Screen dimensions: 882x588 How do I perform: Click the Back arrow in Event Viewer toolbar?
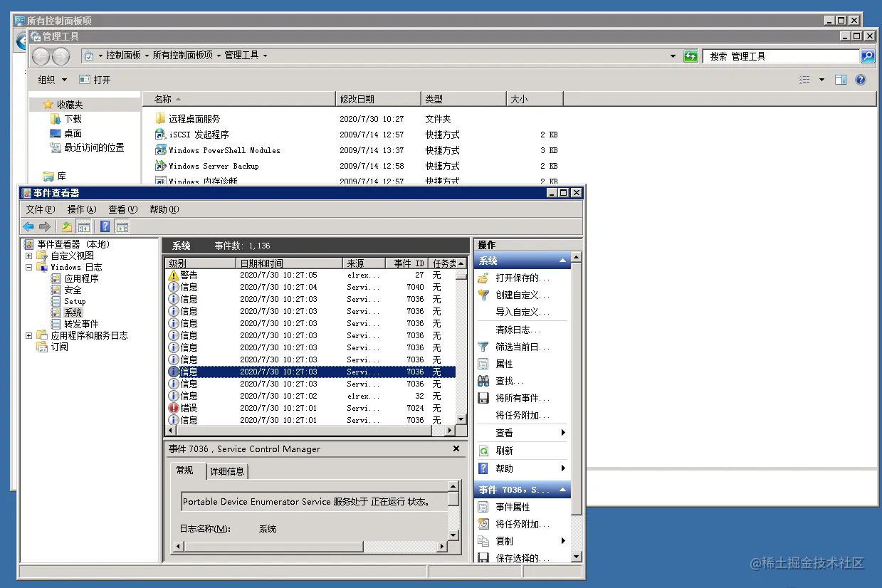pyautogui.click(x=28, y=226)
